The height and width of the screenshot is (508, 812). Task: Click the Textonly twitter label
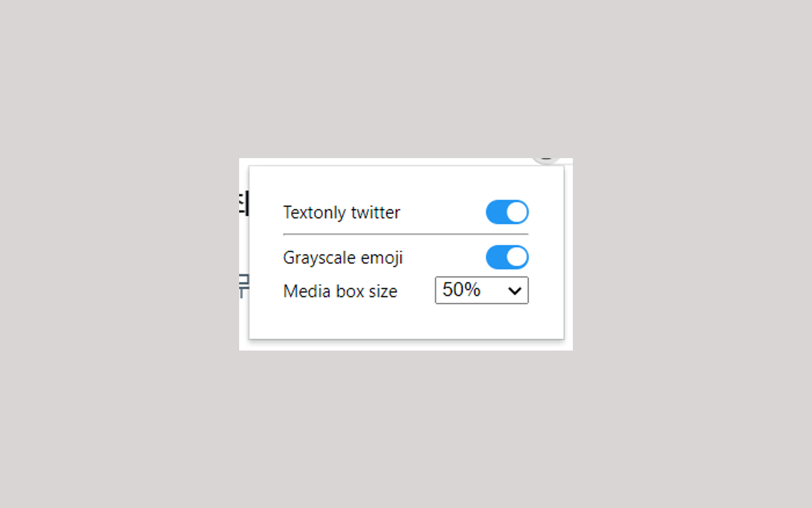(341, 212)
